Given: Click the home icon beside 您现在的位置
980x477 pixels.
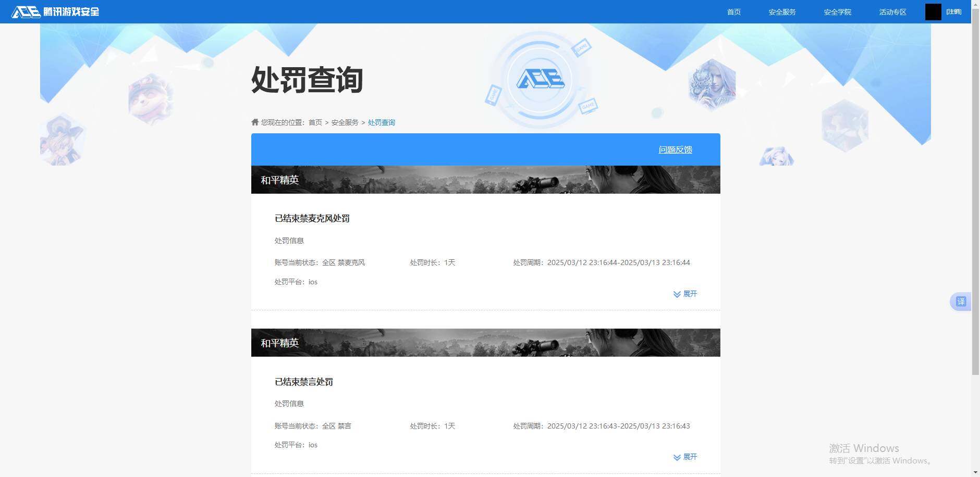Looking at the screenshot, I should [x=254, y=121].
